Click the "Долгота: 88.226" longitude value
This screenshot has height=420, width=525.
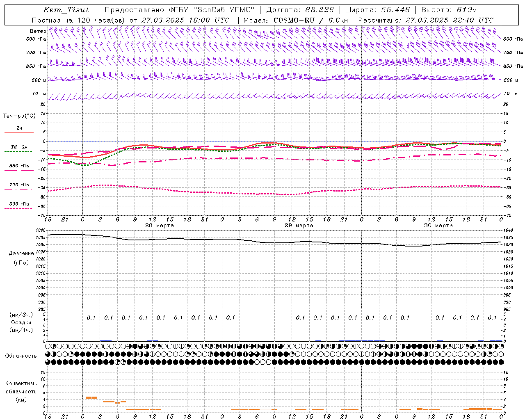click(300, 10)
